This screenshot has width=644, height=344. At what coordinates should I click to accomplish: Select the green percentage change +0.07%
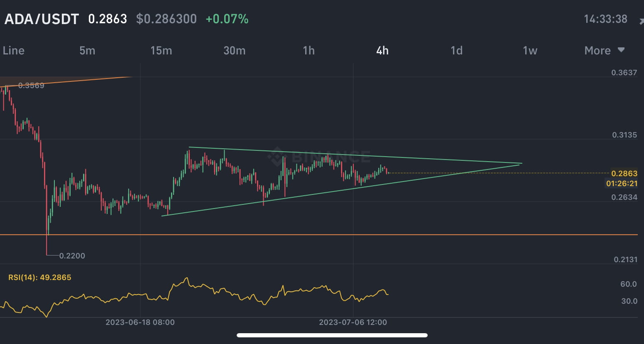click(x=227, y=19)
